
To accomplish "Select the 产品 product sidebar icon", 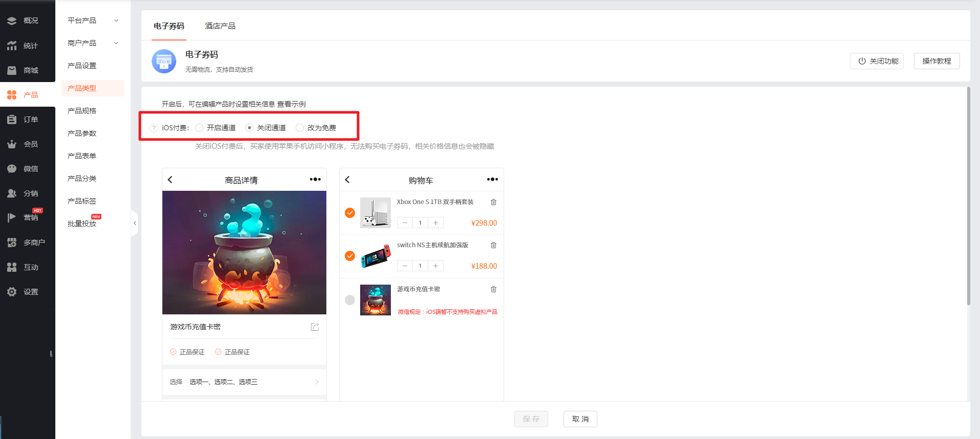I will pos(12,95).
